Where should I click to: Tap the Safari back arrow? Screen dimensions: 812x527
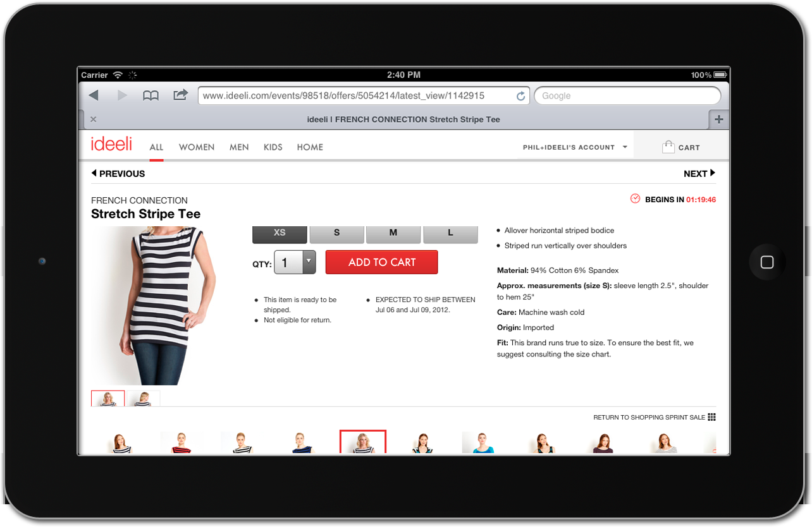(x=94, y=95)
